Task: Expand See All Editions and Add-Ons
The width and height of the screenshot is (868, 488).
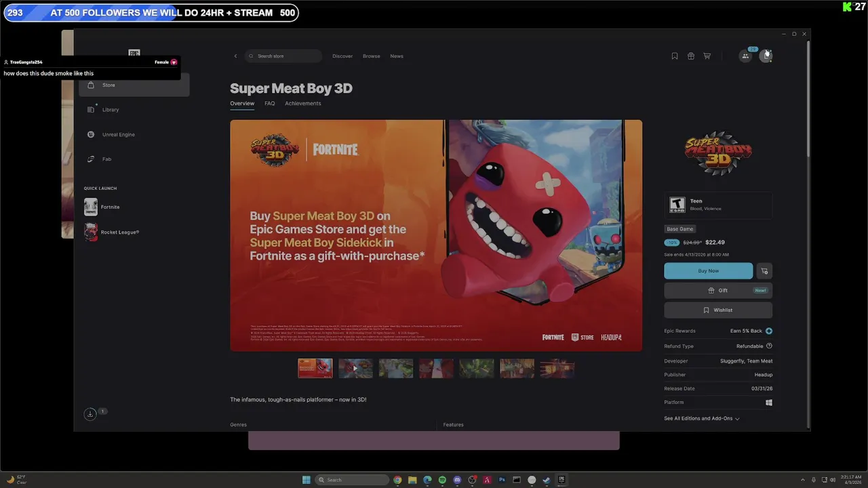Action: [702, 418]
